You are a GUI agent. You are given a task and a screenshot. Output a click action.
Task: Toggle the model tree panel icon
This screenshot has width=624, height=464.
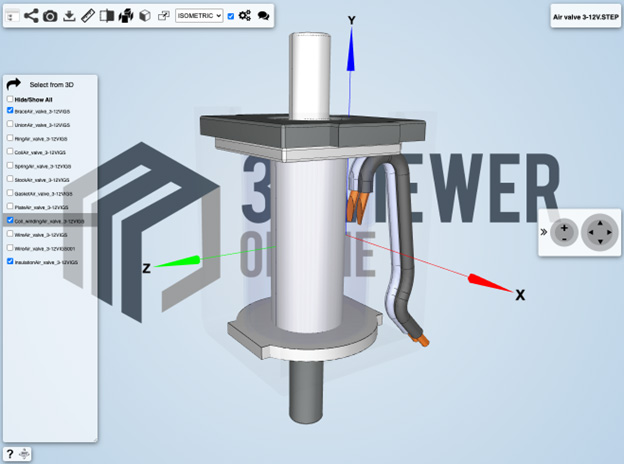pos(12,16)
